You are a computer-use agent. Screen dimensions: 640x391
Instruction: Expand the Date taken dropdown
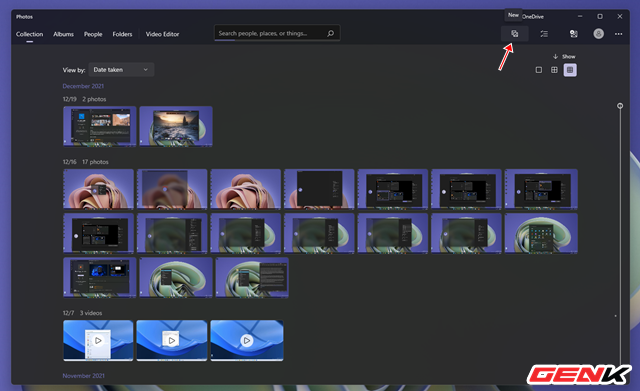tap(121, 70)
